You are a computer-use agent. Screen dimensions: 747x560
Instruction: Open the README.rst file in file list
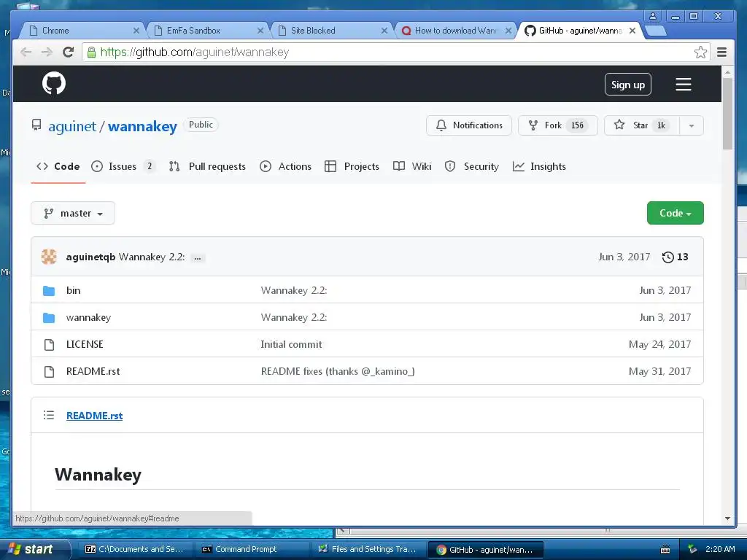[x=93, y=371]
